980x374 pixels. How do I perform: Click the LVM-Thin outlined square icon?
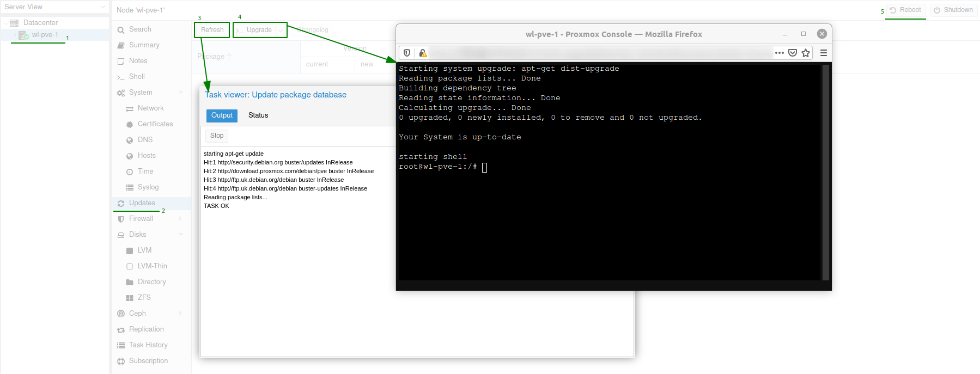[x=130, y=267]
